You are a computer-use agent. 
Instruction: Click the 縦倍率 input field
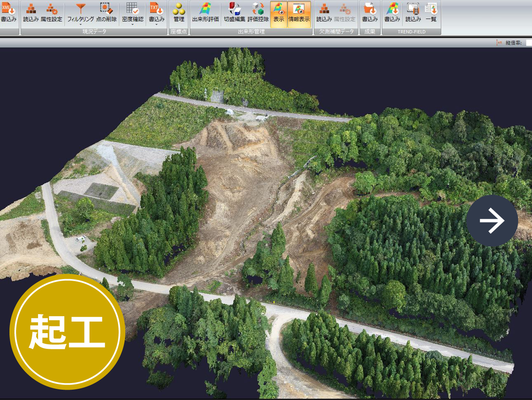click(529, 43)
